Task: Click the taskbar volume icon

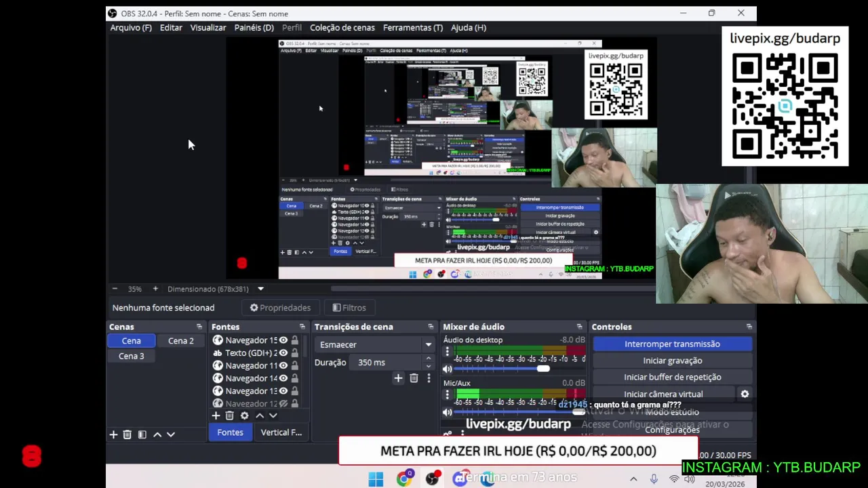Action: click(689, 479)
